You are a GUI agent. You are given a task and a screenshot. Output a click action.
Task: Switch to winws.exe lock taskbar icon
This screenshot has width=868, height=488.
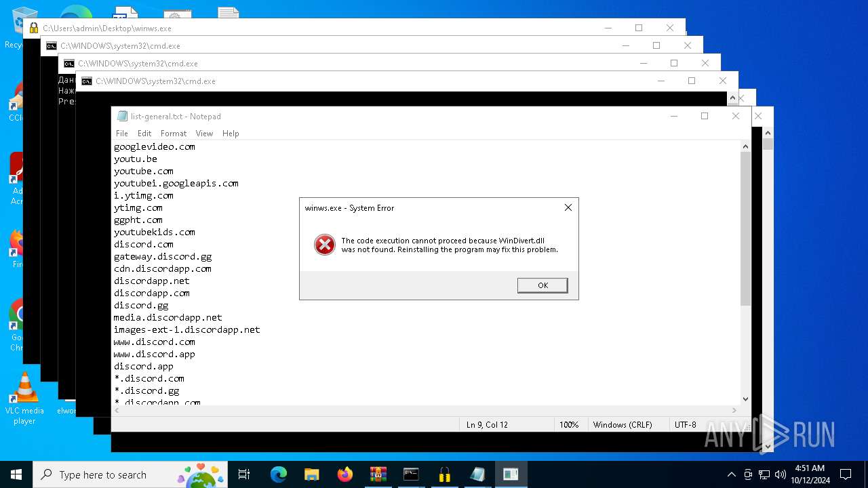(444, 474)
